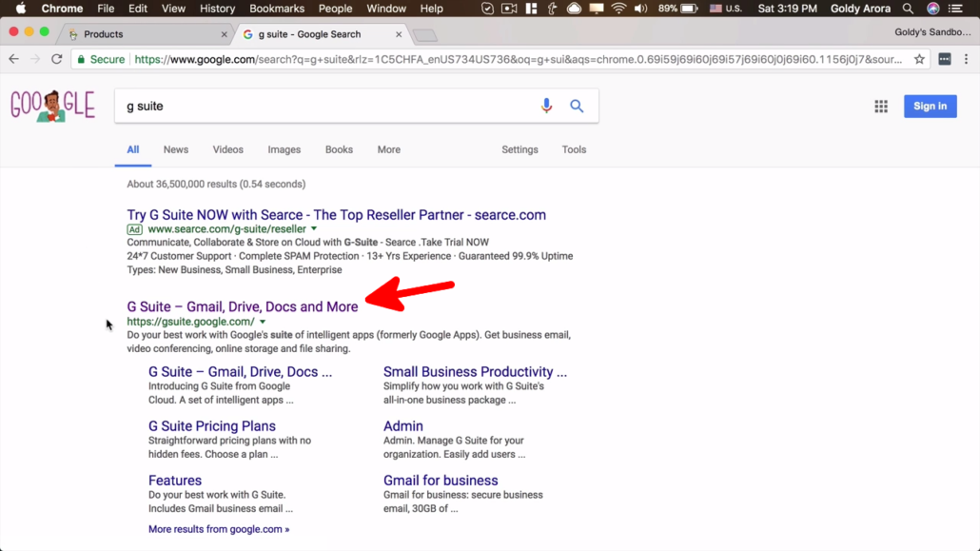Open the Searce reseller ad link
Viewport: 980px width, 551px height.
tap(336, 214)
